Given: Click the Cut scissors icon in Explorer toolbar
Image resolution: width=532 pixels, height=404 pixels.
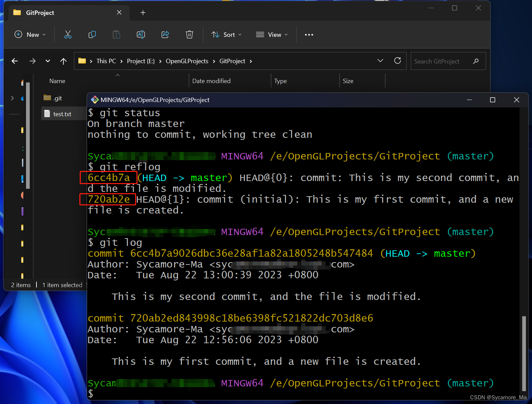Looking at the screenshot, I should (x=68, y=34).
